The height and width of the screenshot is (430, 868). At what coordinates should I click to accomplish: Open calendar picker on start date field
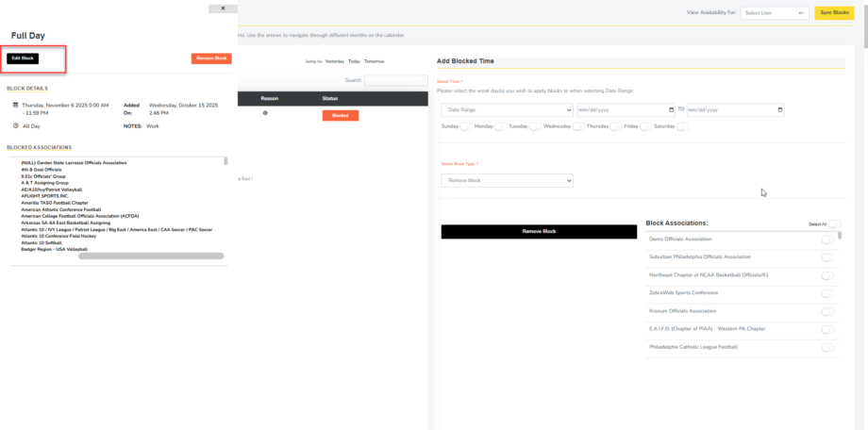coord(670,109)
